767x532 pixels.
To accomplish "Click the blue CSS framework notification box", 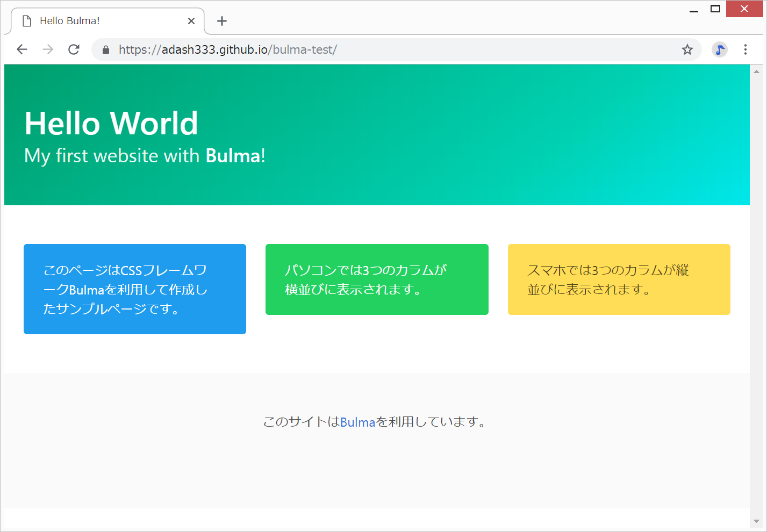I will click(x=135, y=289).
